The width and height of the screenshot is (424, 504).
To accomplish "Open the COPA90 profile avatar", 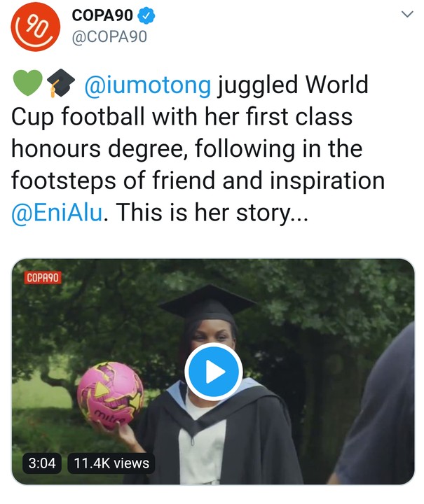I will 35,27.
